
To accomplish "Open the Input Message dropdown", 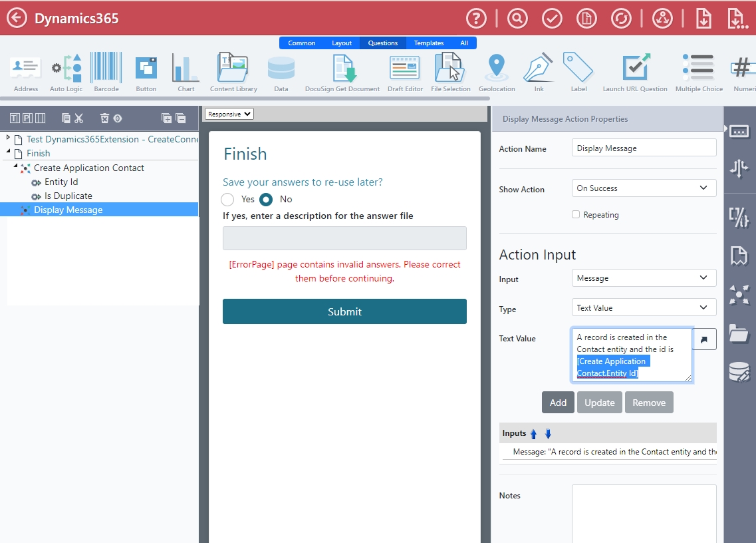I will 644,278.
